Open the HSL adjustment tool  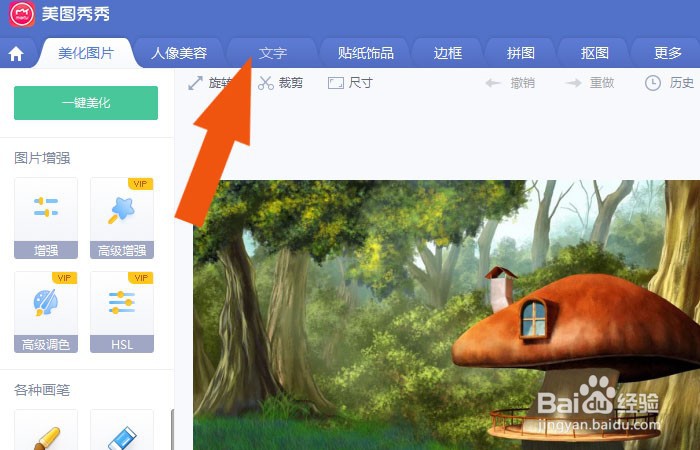[x=122, y=312]
